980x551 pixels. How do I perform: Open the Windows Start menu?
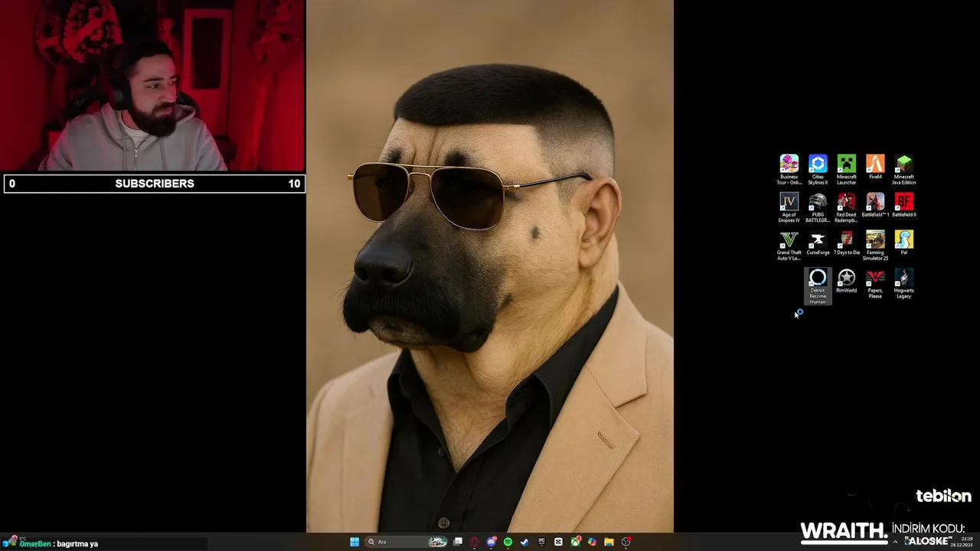tap(354, 542)
